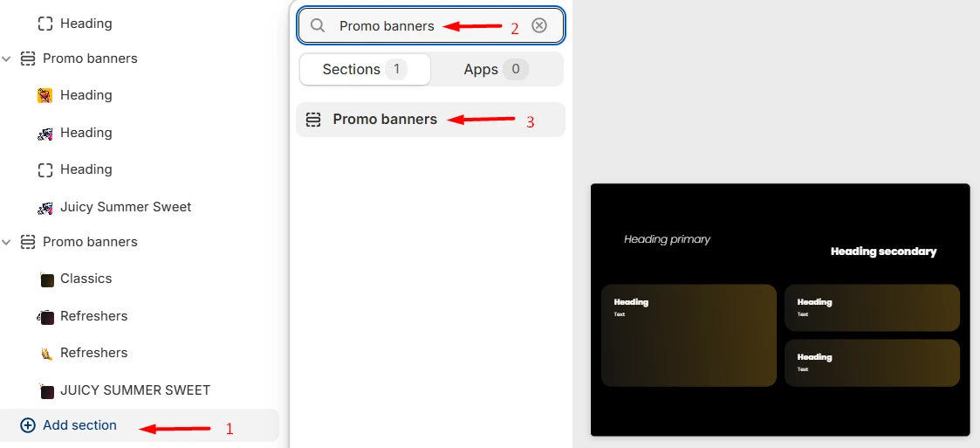Click the Heading secondary text in the preview
Viewport: 980px width, 448px height.
883,252
